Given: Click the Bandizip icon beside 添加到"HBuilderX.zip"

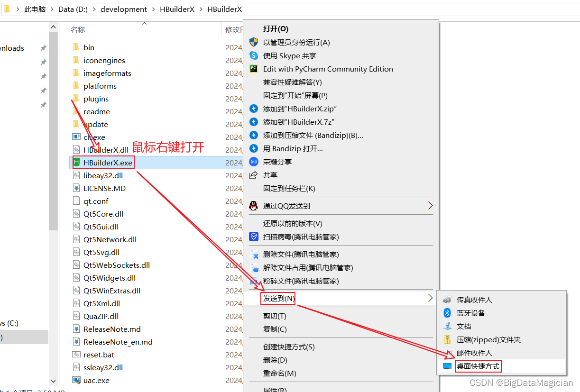Looking at the screenshot, I should [x=254, y=109].
